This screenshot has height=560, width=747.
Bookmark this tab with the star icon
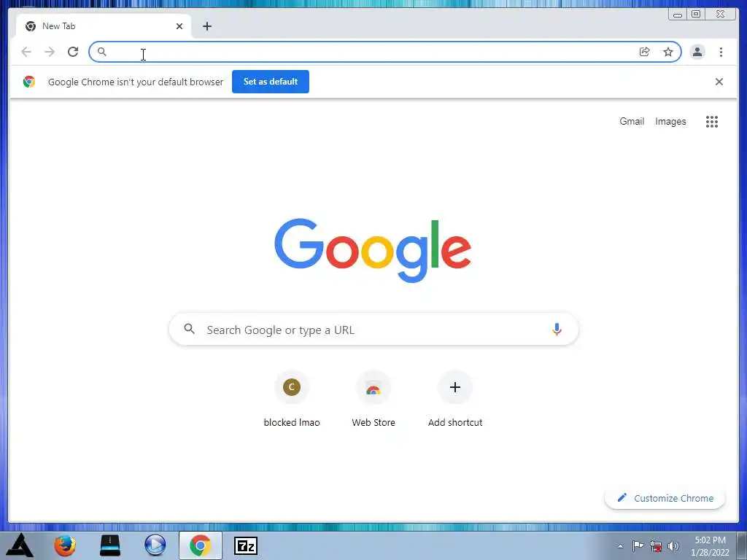(x=668, y=52)
